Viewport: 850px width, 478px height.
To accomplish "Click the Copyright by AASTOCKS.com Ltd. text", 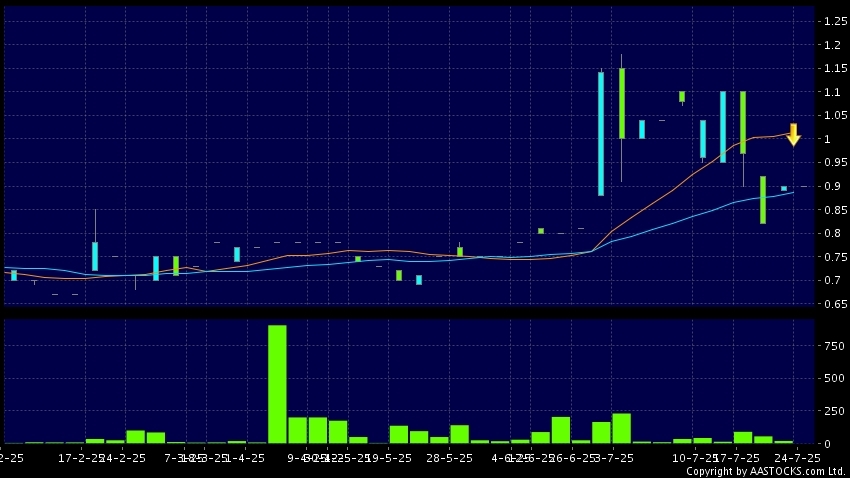I will pyautogui.click(x=766, y=471).
